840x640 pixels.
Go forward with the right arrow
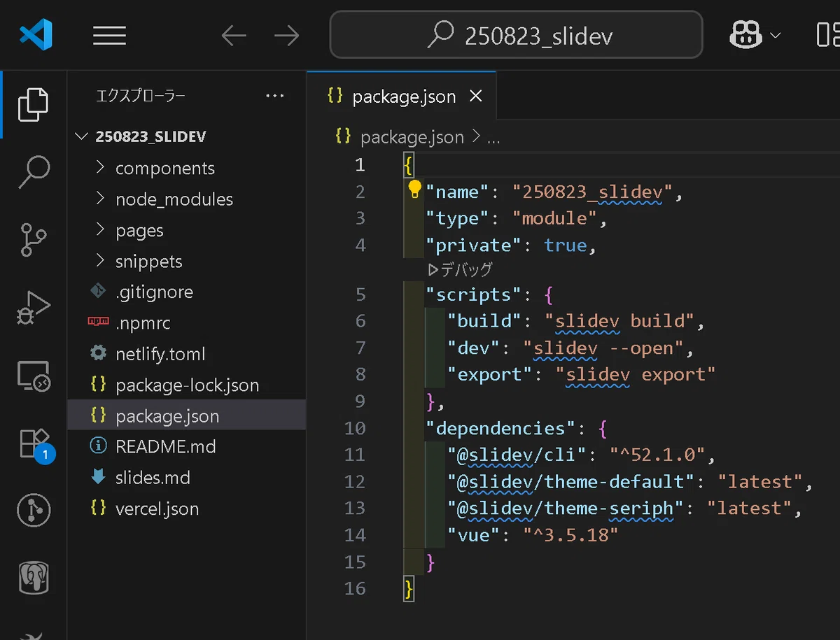[x=286, y=35]
